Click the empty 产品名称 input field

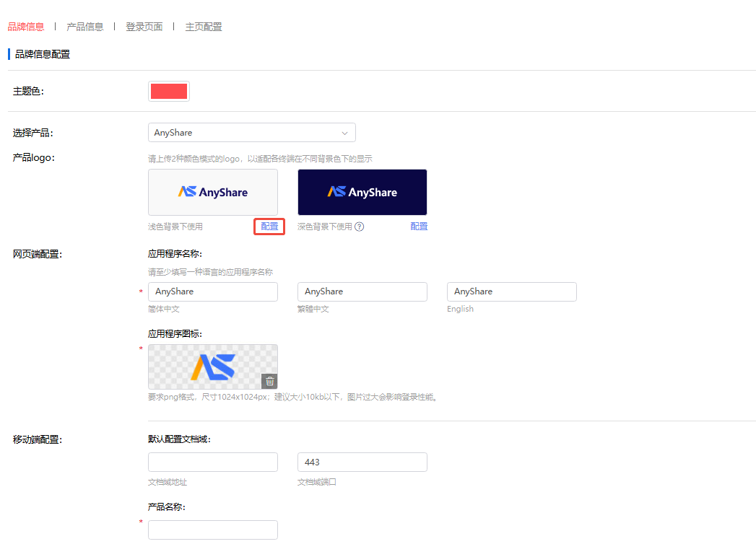213,530
